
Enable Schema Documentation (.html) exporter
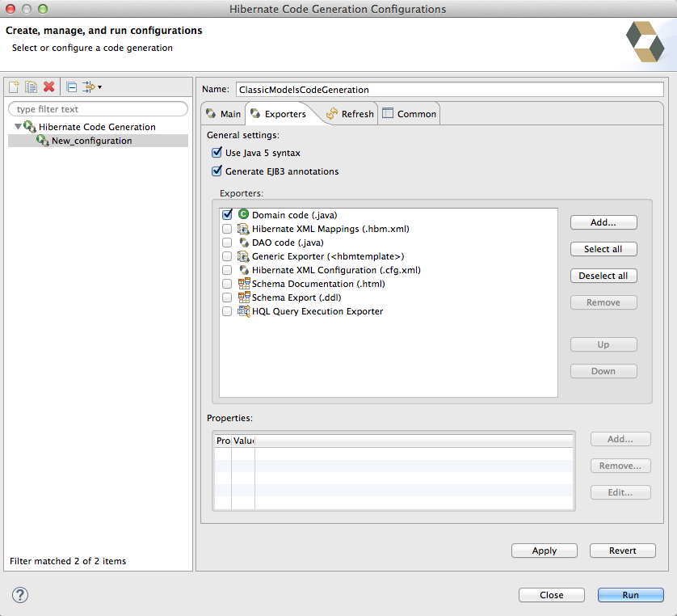tap(227, 284)
